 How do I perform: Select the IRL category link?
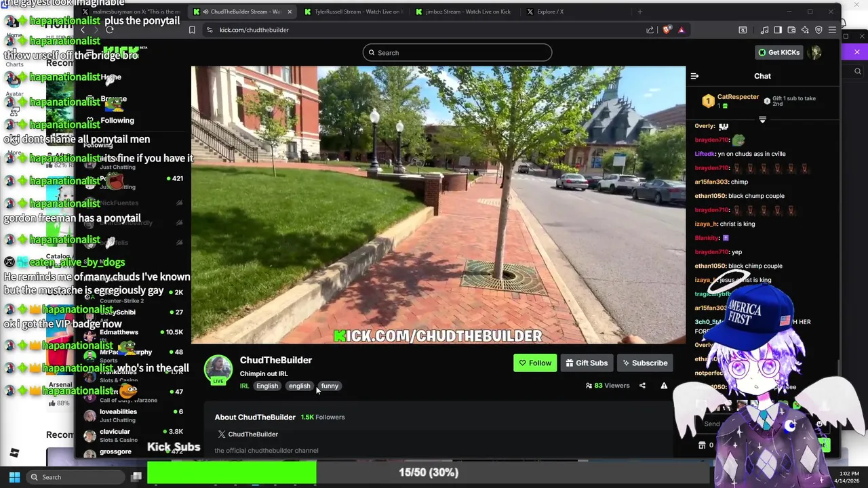(x=244, y=386)
